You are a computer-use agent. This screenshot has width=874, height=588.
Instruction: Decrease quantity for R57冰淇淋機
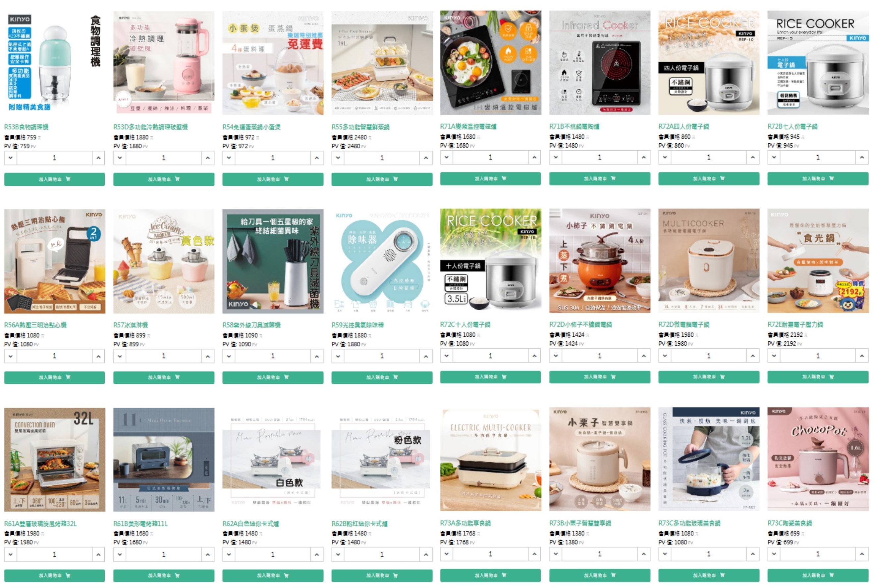tap(120, 356)
